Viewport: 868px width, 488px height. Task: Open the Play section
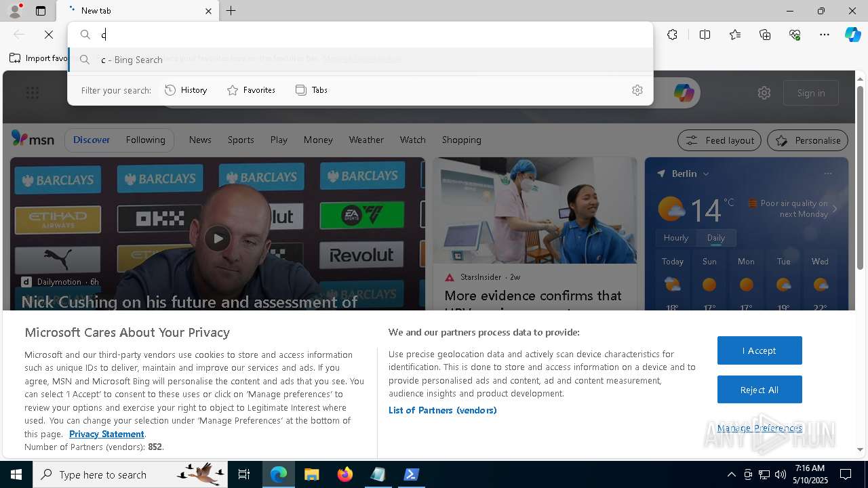coord(279,140)
